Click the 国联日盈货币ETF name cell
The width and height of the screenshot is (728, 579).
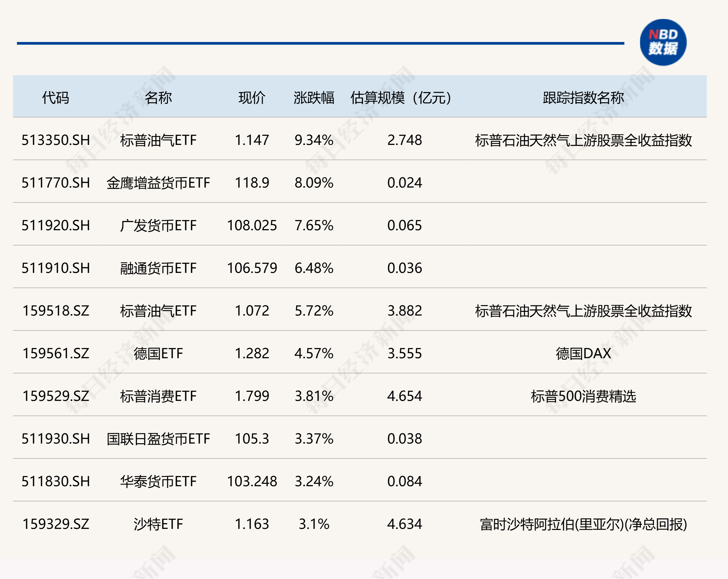[x=158, y=439]
